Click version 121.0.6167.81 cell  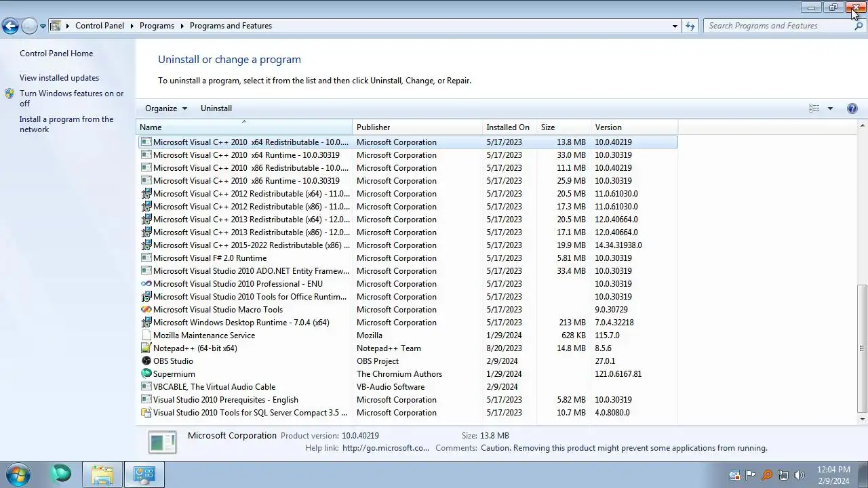[618, 374]
